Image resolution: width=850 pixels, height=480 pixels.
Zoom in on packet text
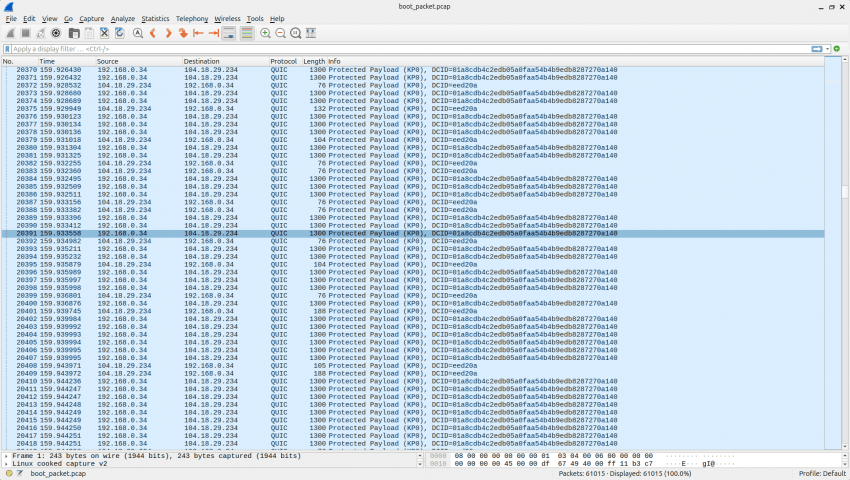tap(265, 33)
